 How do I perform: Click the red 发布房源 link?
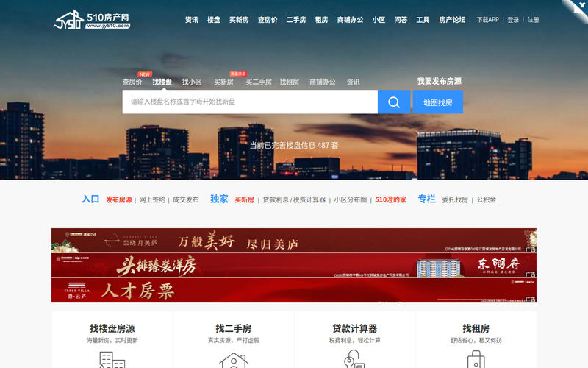tap(119, 199)
